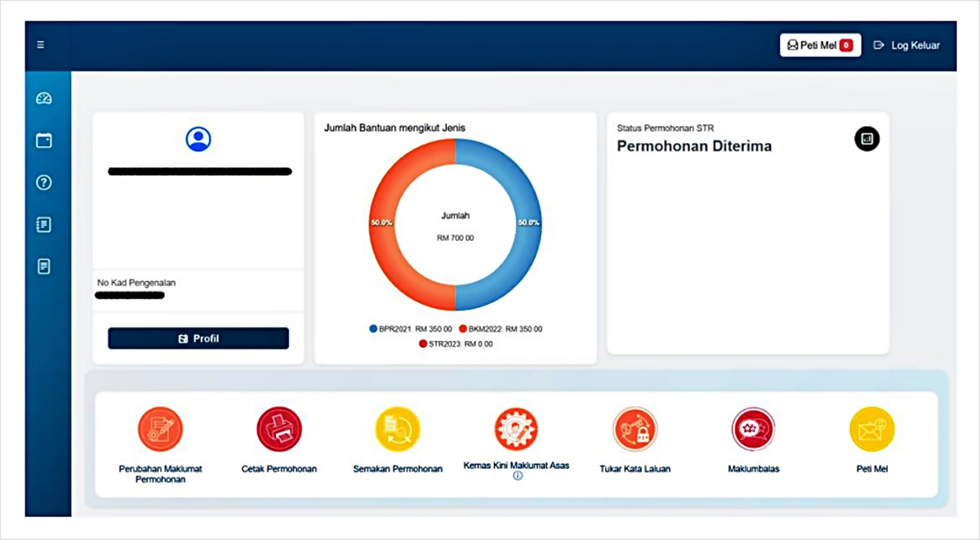Open Peti Mel inbox button in header
Image resolution: width=980 pixels, height=540 pixels.
(x=819, y=46)
